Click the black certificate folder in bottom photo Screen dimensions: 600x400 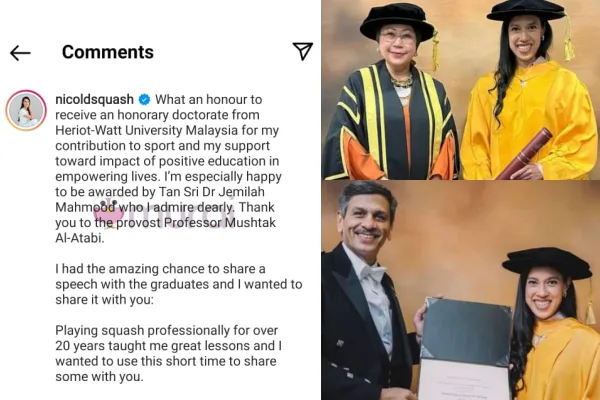click(465, 333)
